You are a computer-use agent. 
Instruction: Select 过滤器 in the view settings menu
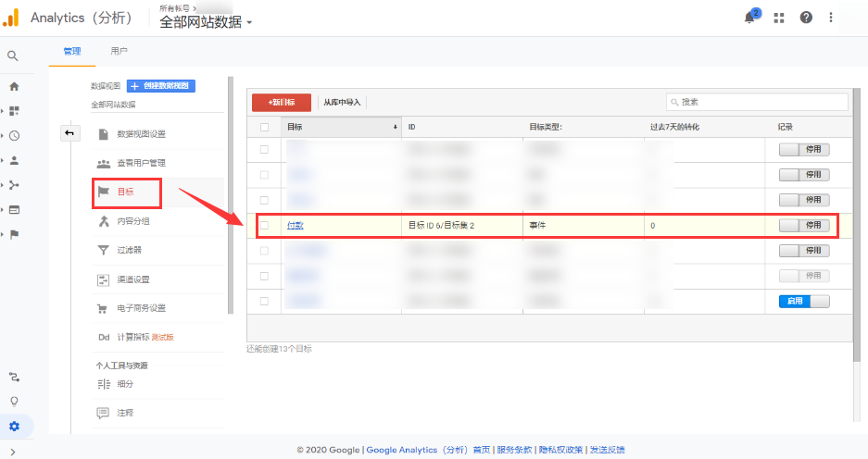[x=130, y=250]
